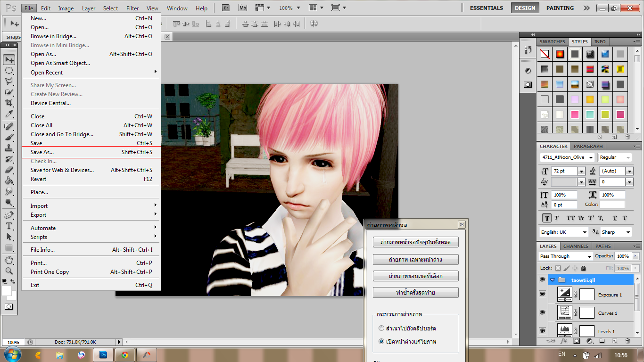This screenshot has height=362, width=644.
Task: Toggle visibility of Curves 1 layer
Action: (542, 313)
